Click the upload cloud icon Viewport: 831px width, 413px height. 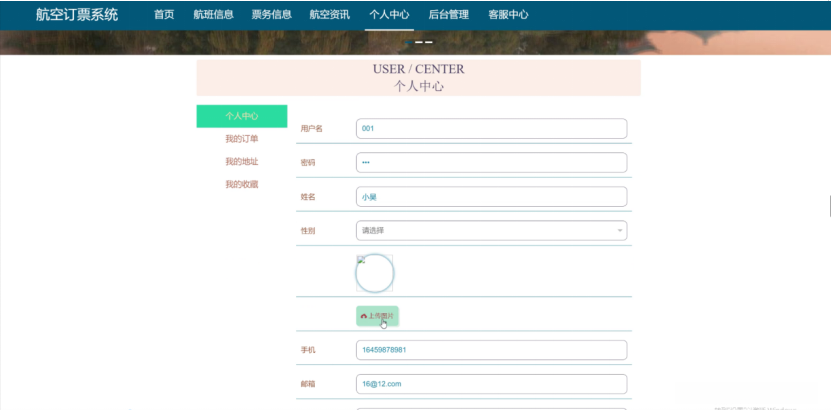[364, 316]
